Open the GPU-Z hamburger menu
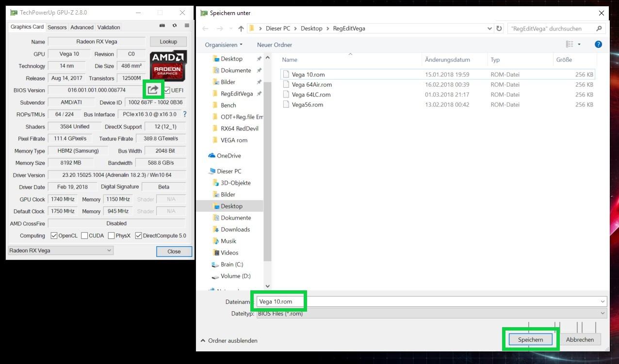 coord(187,26)
